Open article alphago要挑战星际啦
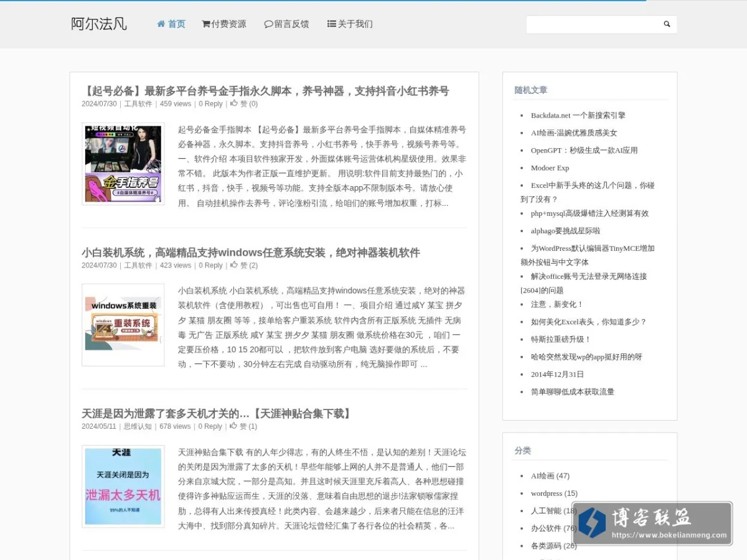 (x=565, y=230)
